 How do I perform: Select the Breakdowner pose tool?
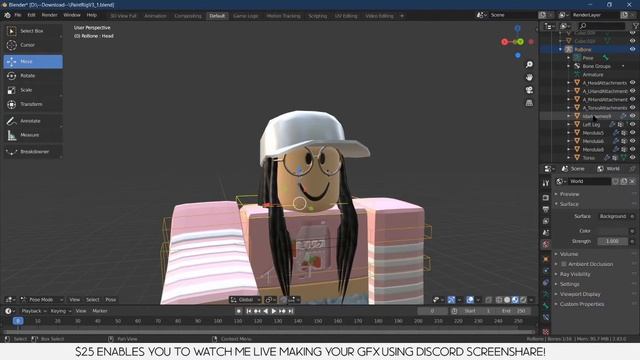point(33,152)
